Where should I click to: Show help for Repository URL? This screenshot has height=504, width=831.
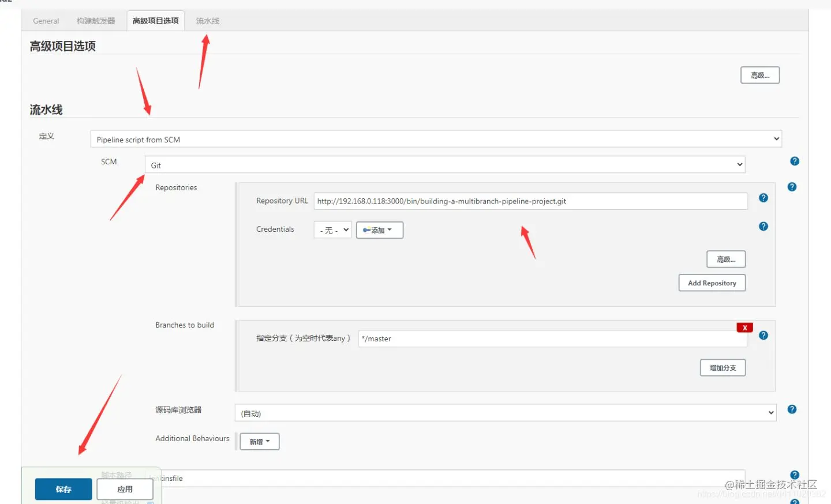763,198
